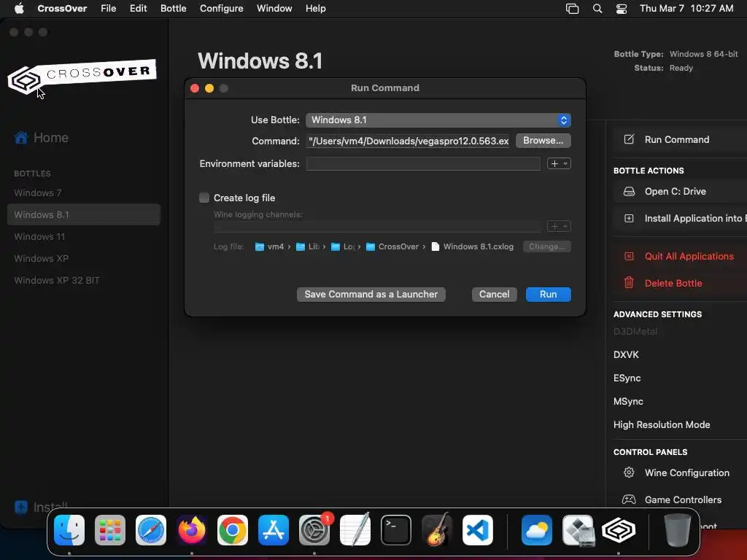Click the Environment variables input field
Viewport: 747px width, 560px height.
423,164
